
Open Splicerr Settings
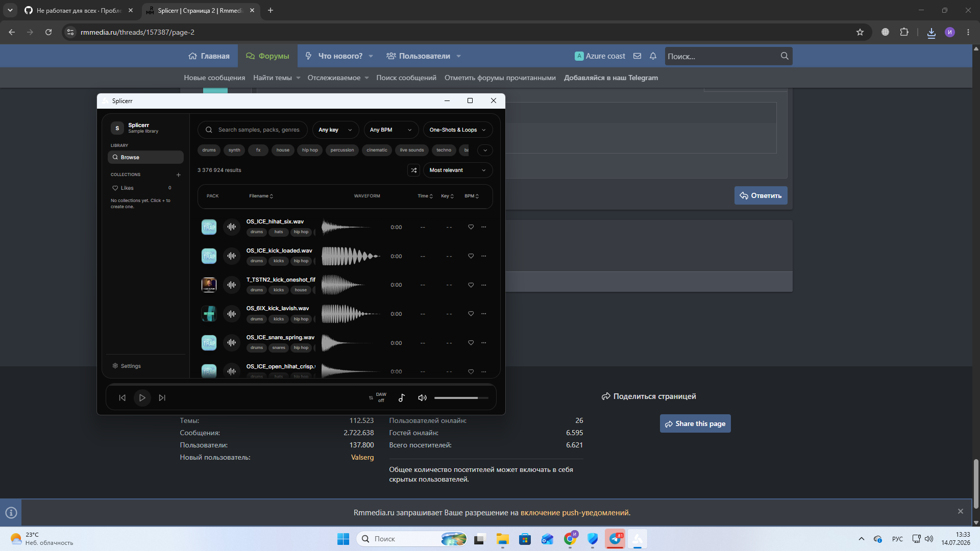click(127, 366)
